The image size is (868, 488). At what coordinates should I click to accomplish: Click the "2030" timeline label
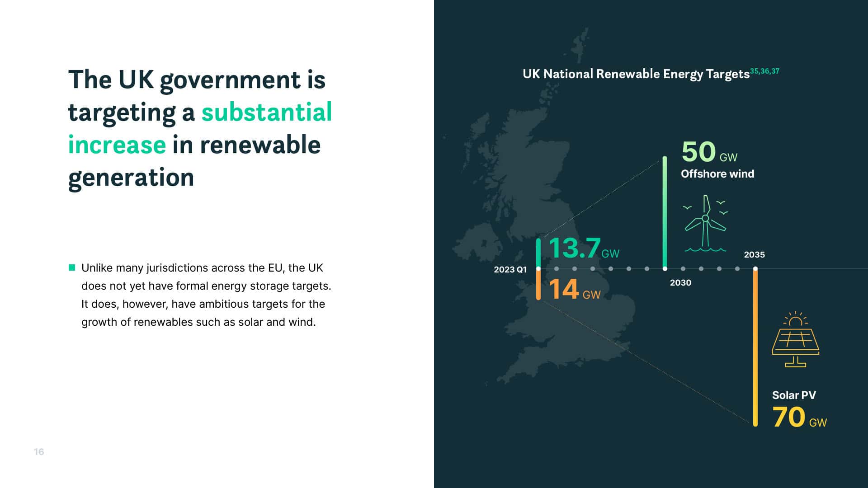pos(680,283)
